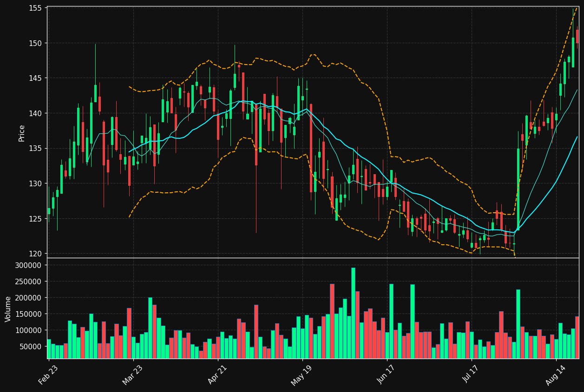Image resolution: width=584 pixels, height=392 pixels.
Task: Click the "Volume" y-axis label
Action: point(8,309)
